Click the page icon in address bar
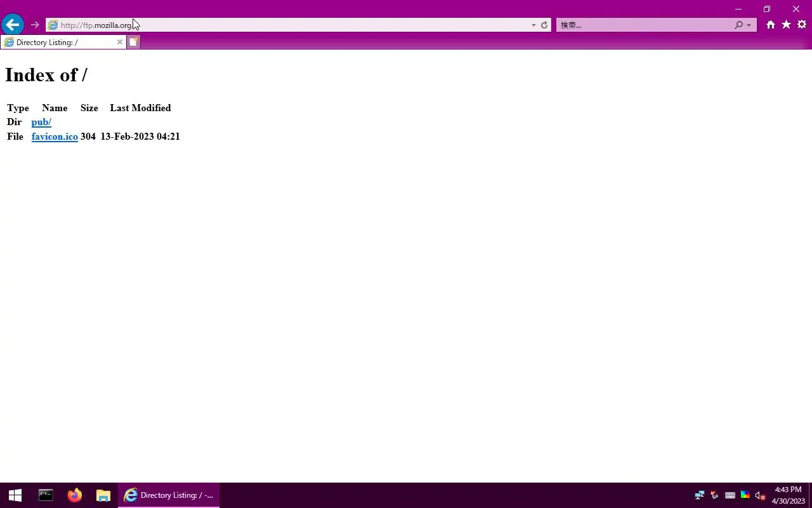812x508 pixels. click(53, 25)
